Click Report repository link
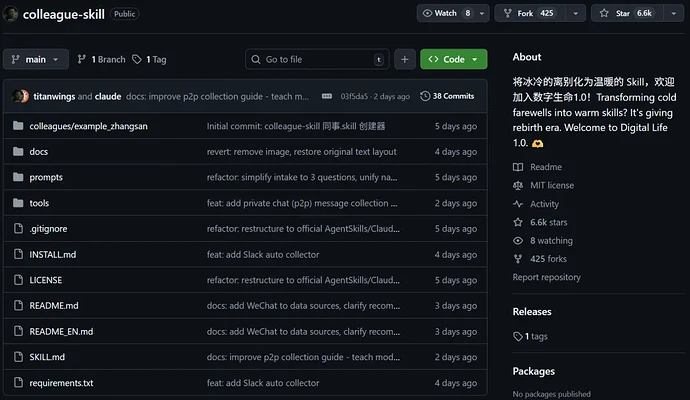Viewport: 690px width, 400px height. [546, 277]
